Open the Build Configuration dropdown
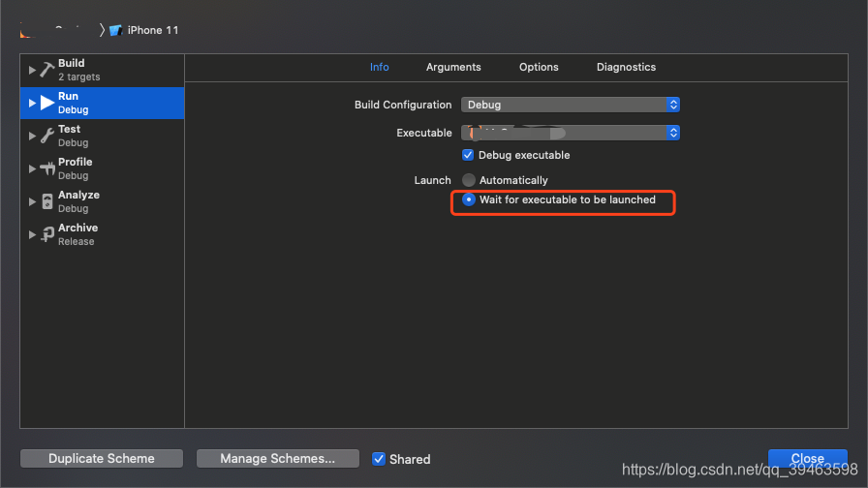 [571, 105]
